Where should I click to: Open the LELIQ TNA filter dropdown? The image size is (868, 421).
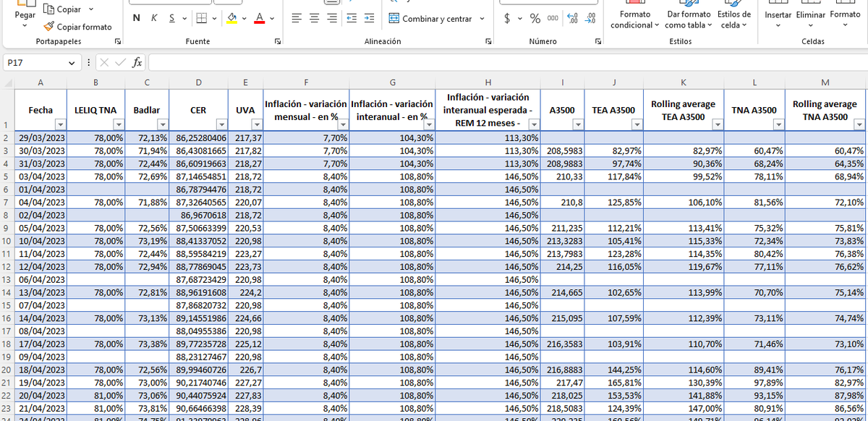point(118,124)
